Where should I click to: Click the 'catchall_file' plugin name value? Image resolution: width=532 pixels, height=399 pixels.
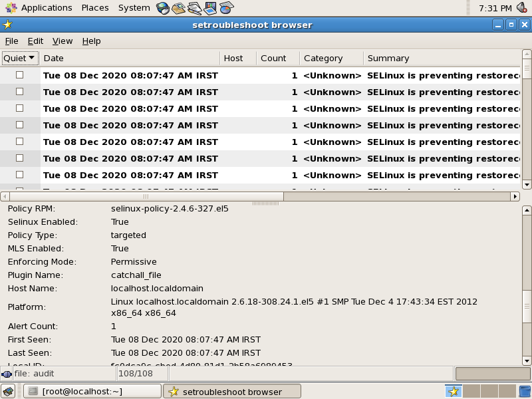[x=136, y=275]
